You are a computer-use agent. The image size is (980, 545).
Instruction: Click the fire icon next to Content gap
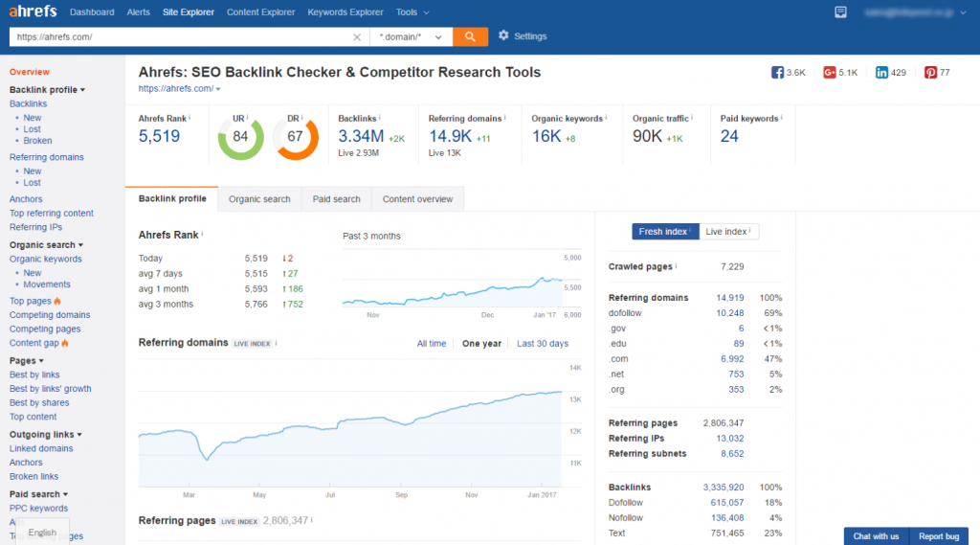pos(65,343)
